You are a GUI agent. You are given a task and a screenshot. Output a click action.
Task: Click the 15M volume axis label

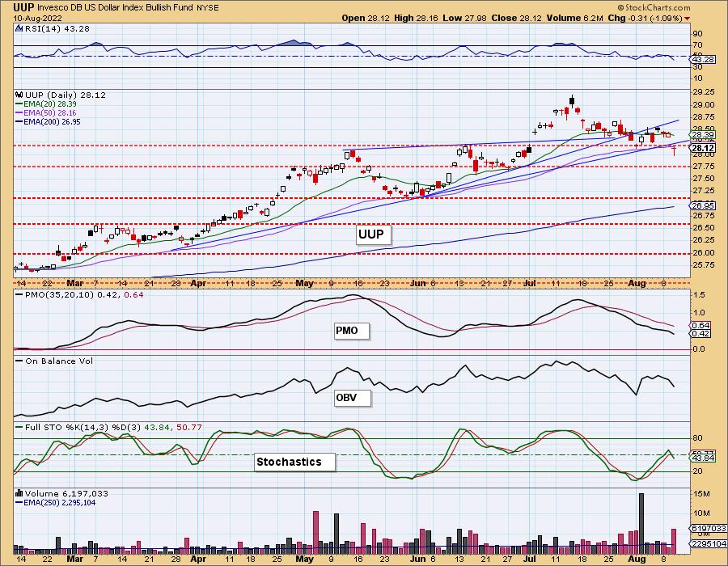(x=700, y=493)
